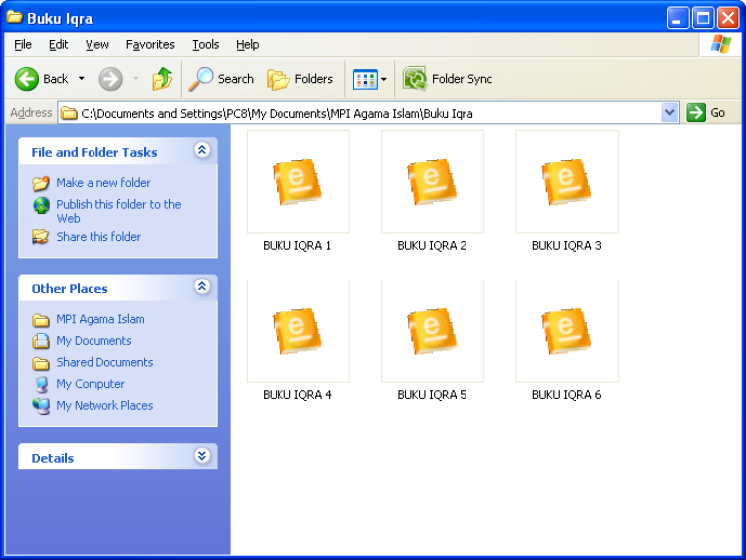
Task: Open Shared Documents link
Action: point(104,362)
